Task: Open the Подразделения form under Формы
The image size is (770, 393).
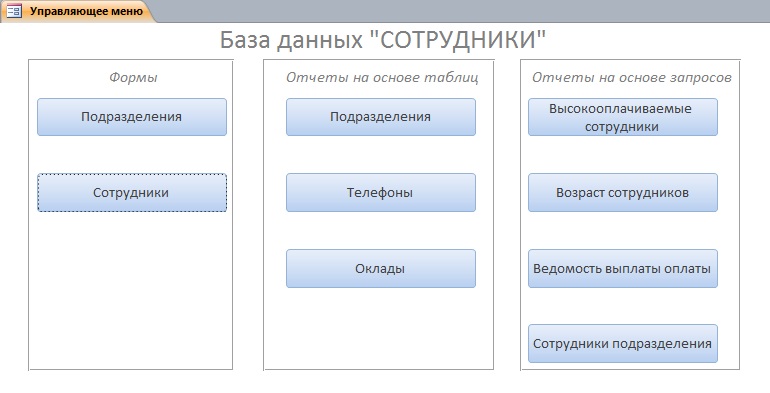Action: (x=132, y=117)
